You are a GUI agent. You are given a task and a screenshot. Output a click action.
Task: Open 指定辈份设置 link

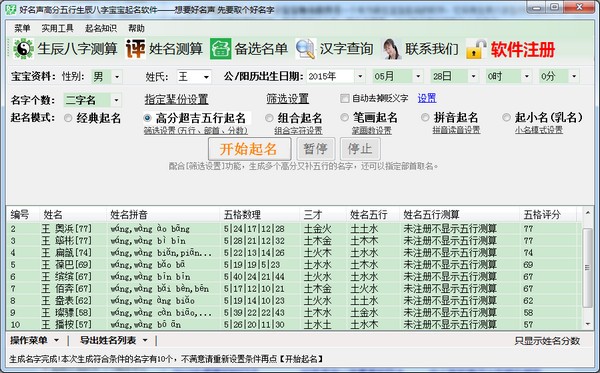[x=176, y=99]
